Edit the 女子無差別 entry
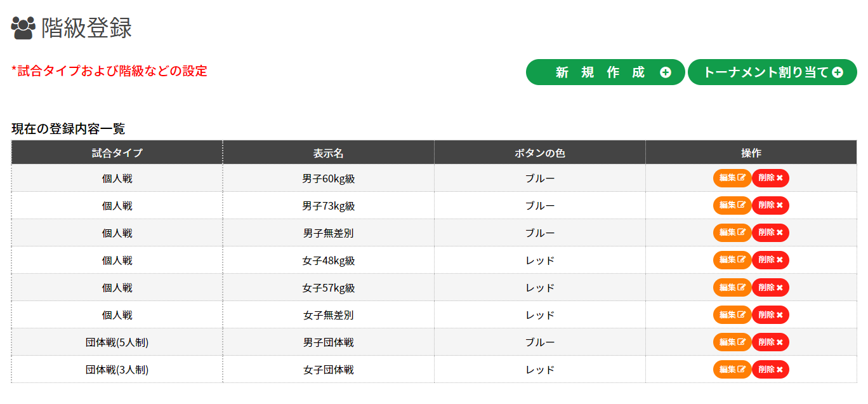 point(732,315)
